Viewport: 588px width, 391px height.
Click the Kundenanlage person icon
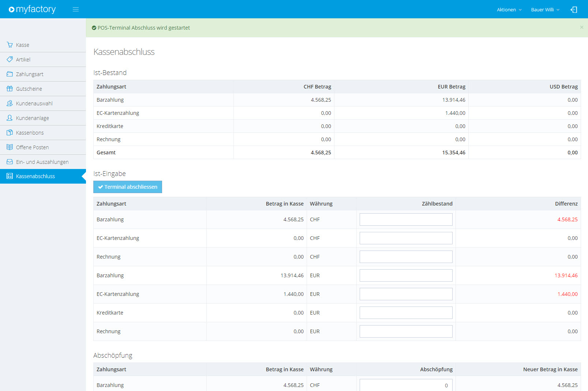pyautogui.click(x=10, y=118)
